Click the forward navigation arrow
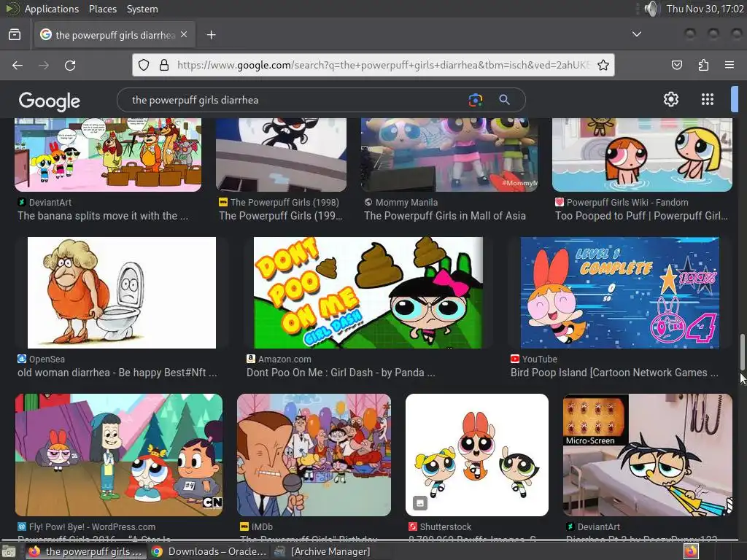 (x=44, y=65)
